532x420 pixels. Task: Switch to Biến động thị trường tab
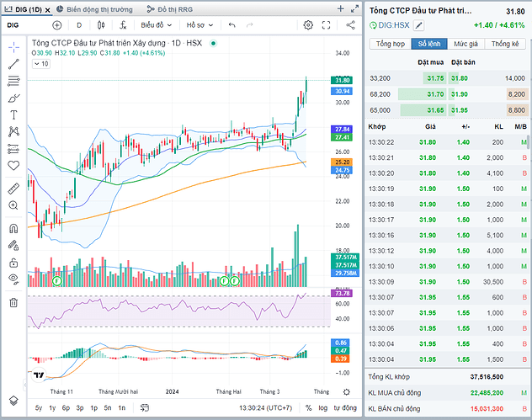[98, 8]
